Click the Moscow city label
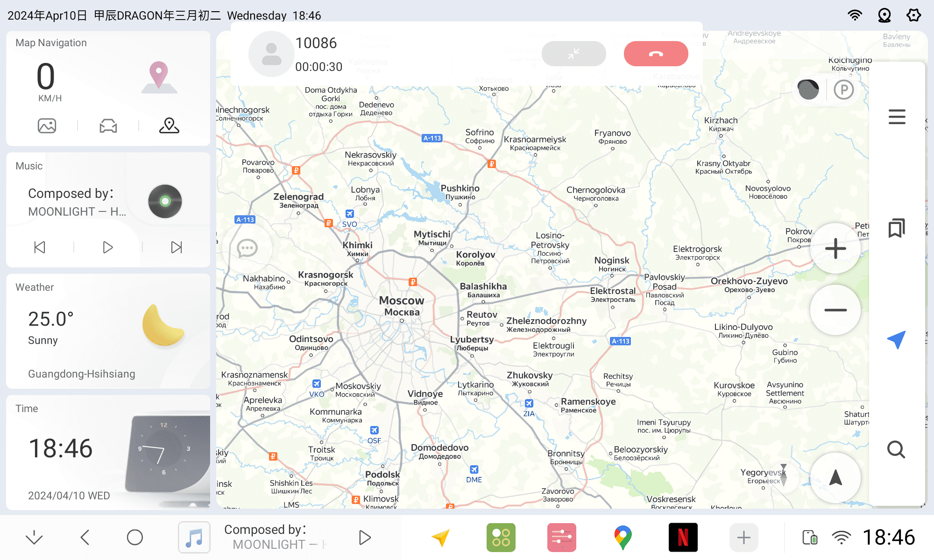This screenshot has height=560, width=934. (x=402, y=306)
